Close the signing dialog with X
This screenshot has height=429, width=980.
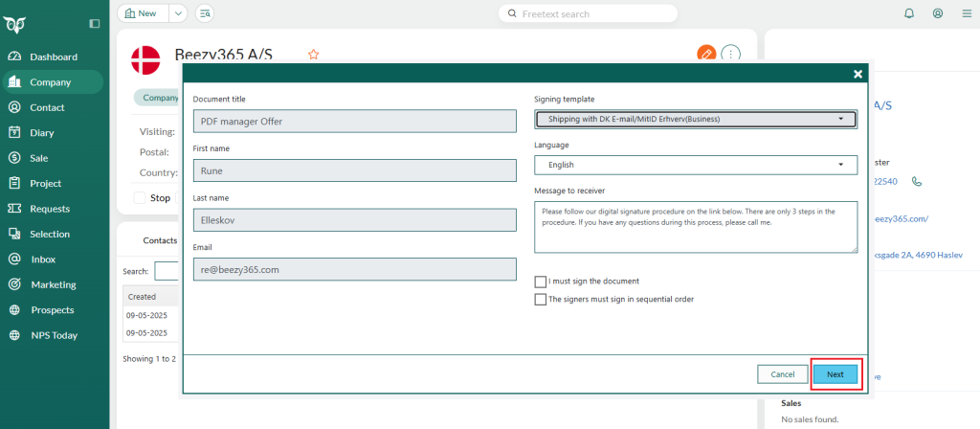pyautogui.click(x=858, y=74)
